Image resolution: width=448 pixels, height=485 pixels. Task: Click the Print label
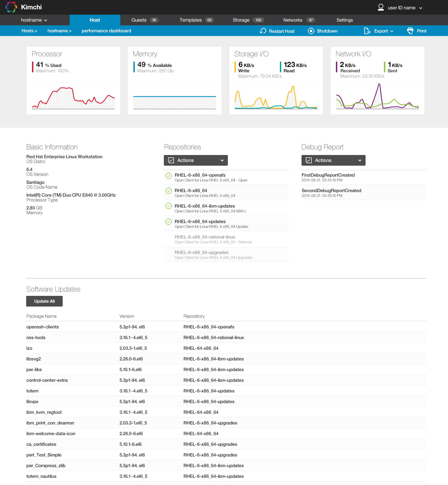click(x=422, y=31)
